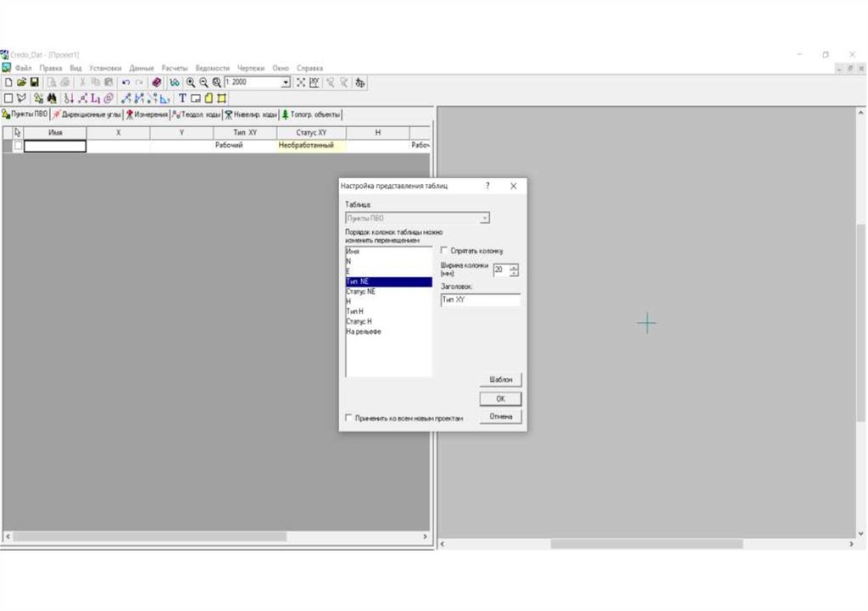
Task: Open the scale 1:2000 dropdown
Action: pyautogui.click(x=286, y=82)
